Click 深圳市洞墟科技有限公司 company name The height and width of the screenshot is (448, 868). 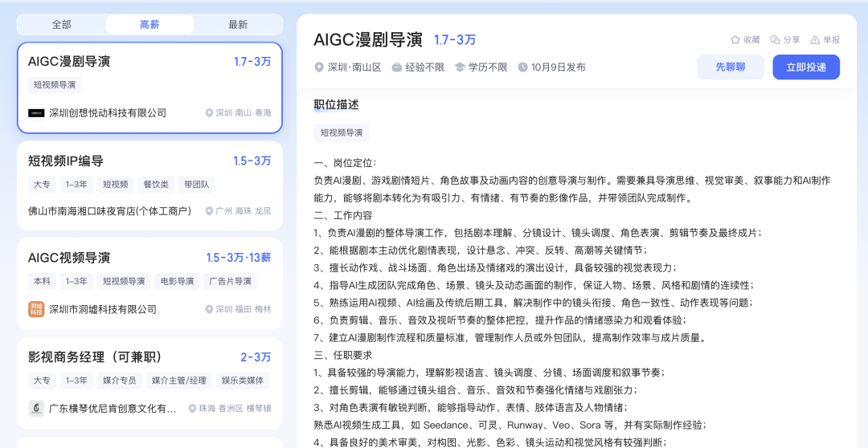(x=103, y=309)
